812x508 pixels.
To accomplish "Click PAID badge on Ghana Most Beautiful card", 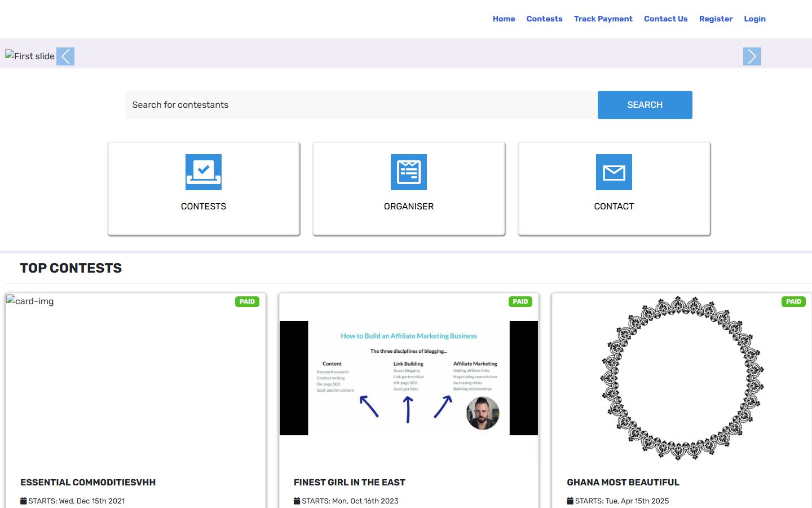I will pos(793,301).
